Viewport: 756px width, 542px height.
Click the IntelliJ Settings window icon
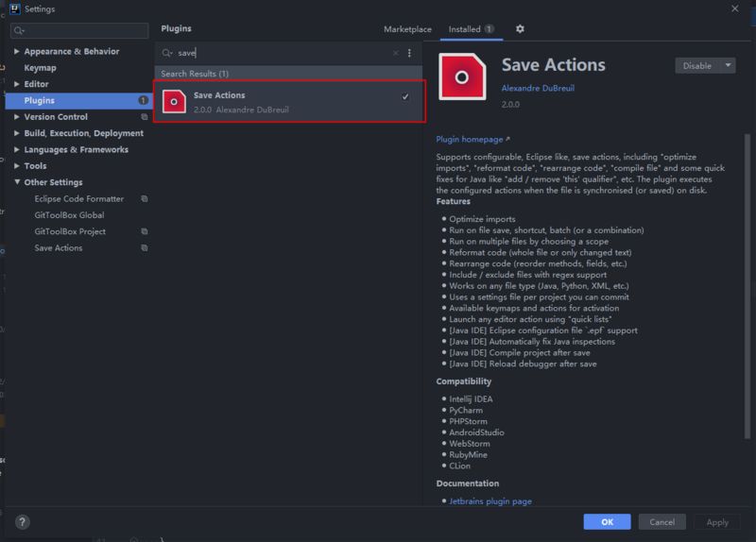[x=15, y=8]
